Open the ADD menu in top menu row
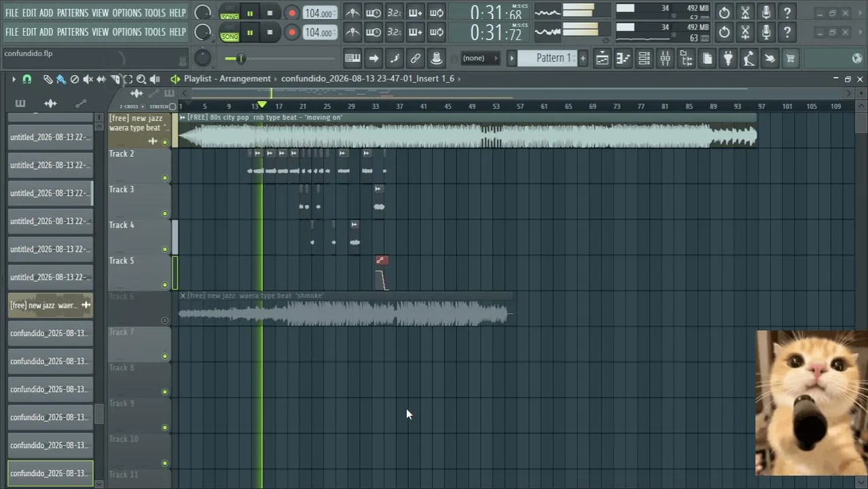 (46, 13)
